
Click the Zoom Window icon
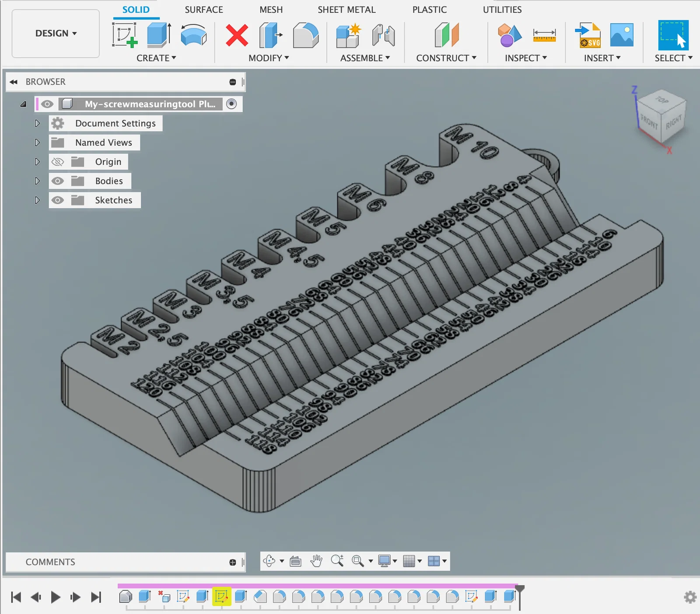coord(357,561)
